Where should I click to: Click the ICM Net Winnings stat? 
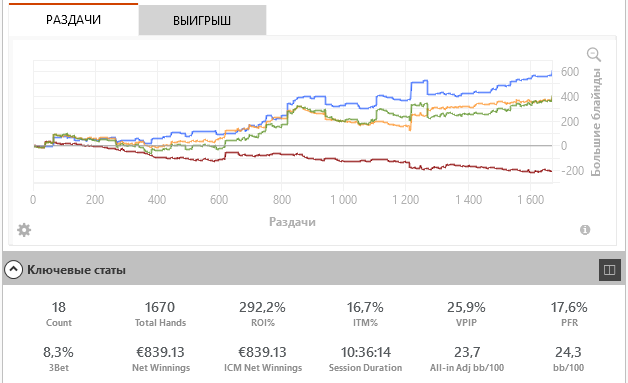263,358
